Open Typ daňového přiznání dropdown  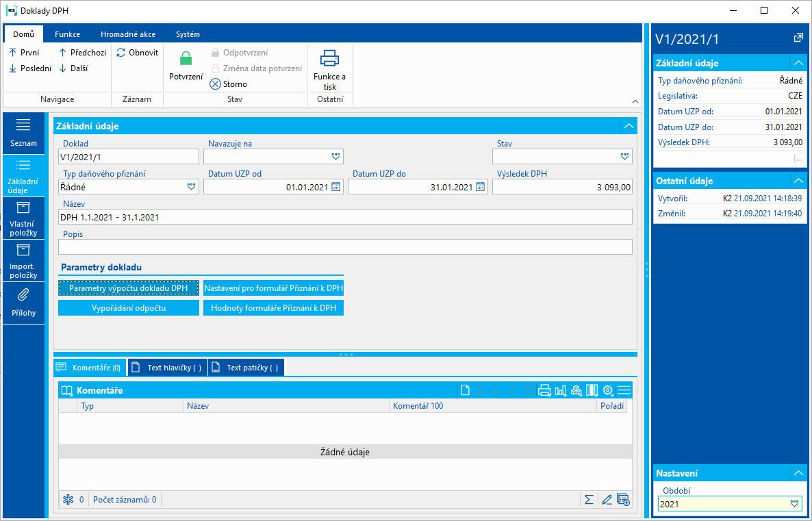(x=191, y=187)
